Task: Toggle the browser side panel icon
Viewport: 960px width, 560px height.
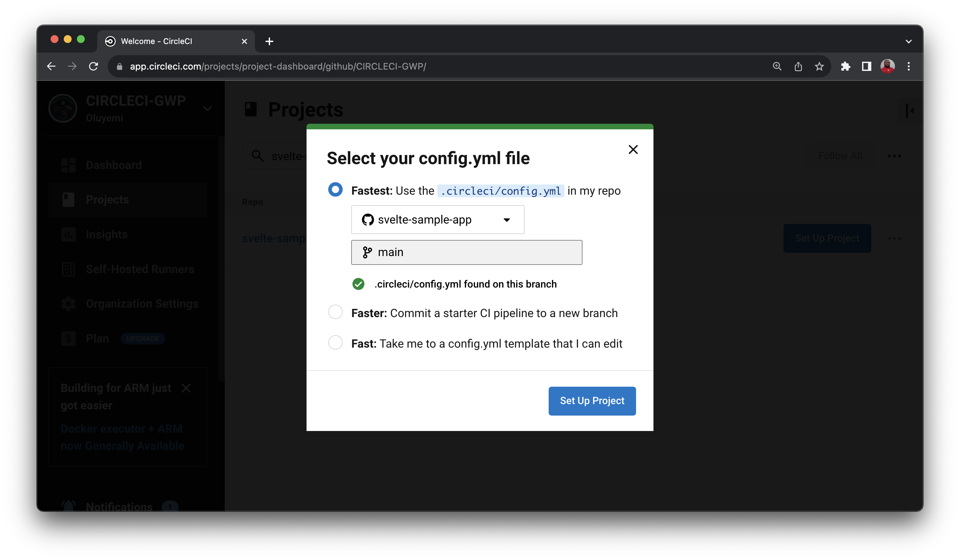Action: [x=866, y=67]
